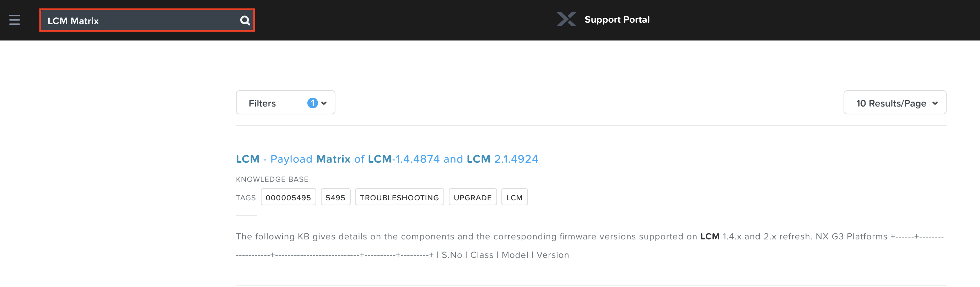The image size is (980, 287).
Task: Click the KNOWLEDGE BASE category label
Action: [272, 179]
